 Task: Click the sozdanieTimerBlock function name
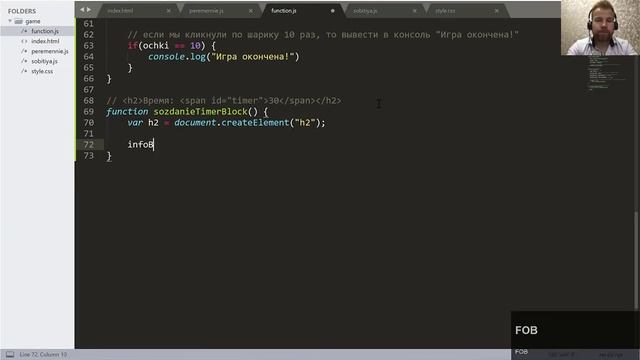(200, 111)
